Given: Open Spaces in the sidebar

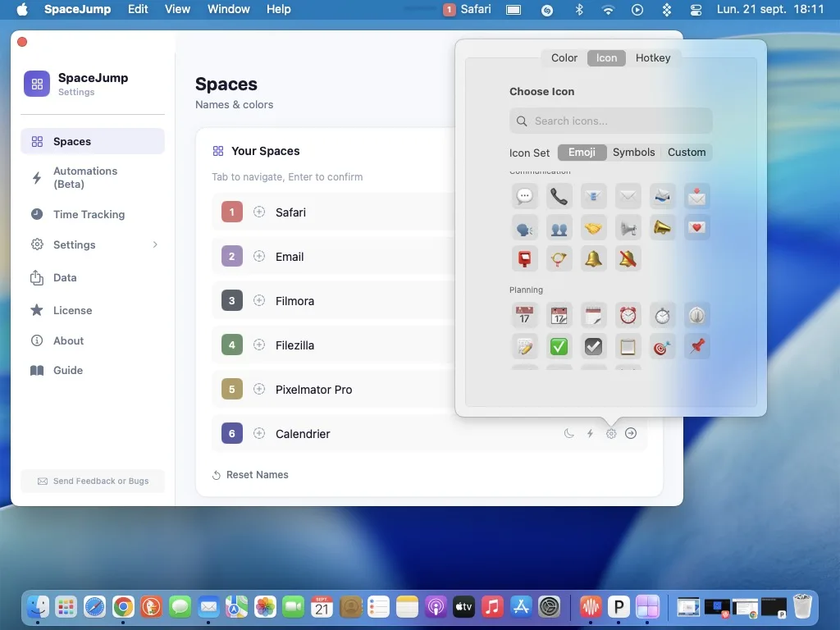Looking at the screenshot, I should click(93, 141).
